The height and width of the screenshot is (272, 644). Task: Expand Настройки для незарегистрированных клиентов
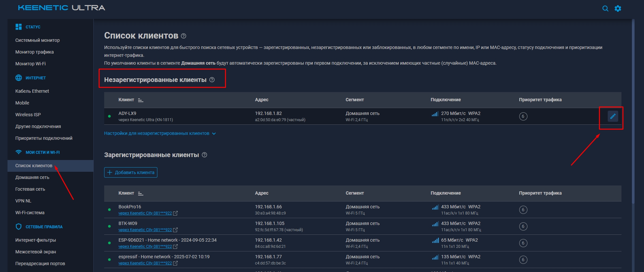tap(160, 133)
